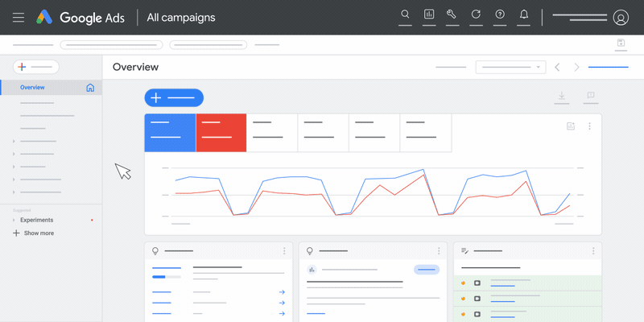Click the home icon beside Overview

point(90,88)
